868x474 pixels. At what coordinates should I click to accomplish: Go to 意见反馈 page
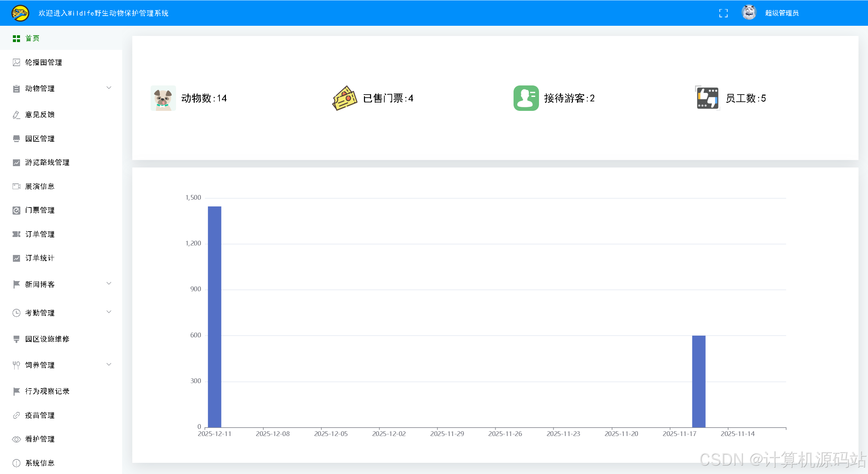(61, 115)
